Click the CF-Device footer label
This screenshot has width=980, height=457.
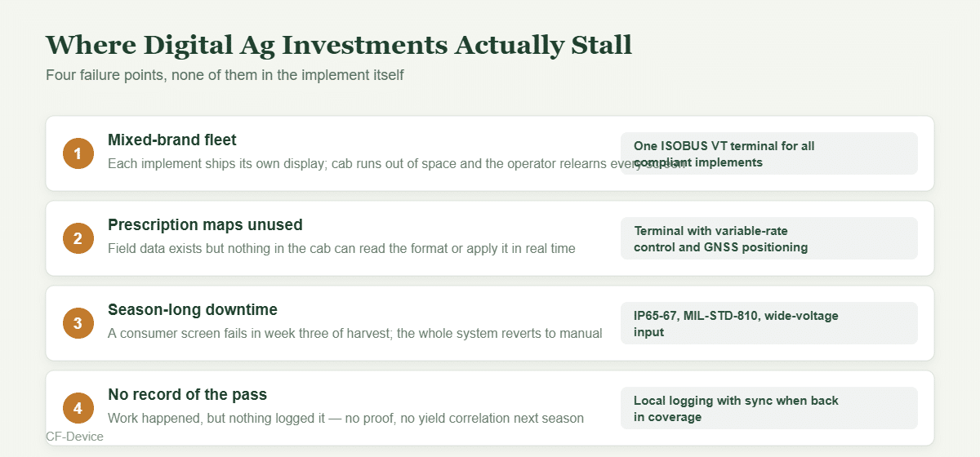pos(74,437)
